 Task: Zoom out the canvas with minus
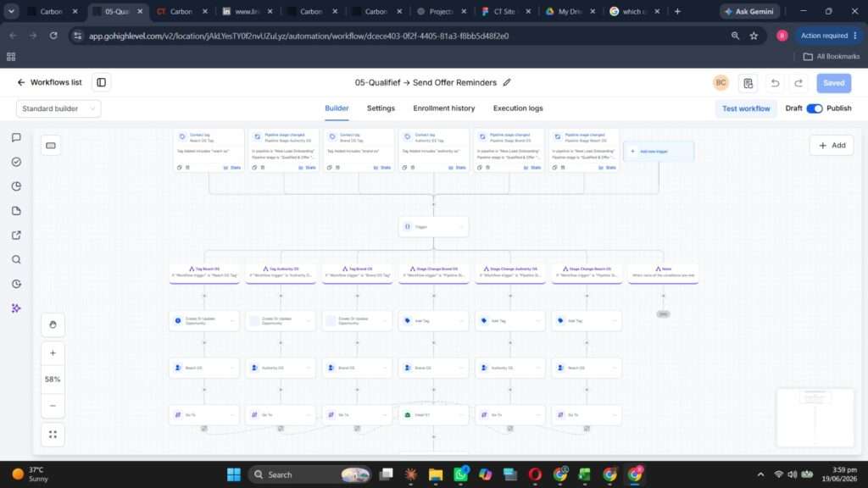53,406
